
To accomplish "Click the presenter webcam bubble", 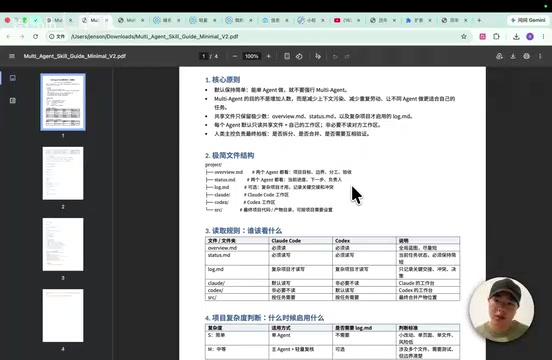I will point(501,310).
